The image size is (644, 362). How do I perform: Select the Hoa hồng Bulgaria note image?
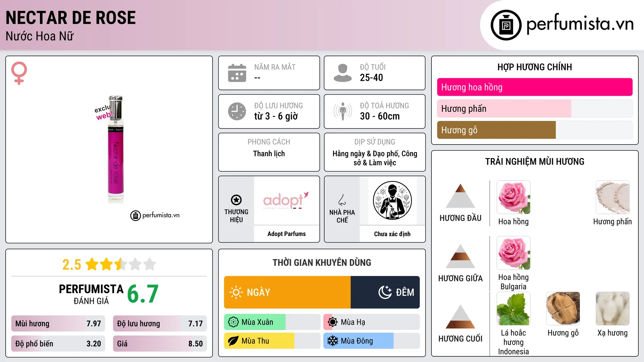click(x=514, y=253)
